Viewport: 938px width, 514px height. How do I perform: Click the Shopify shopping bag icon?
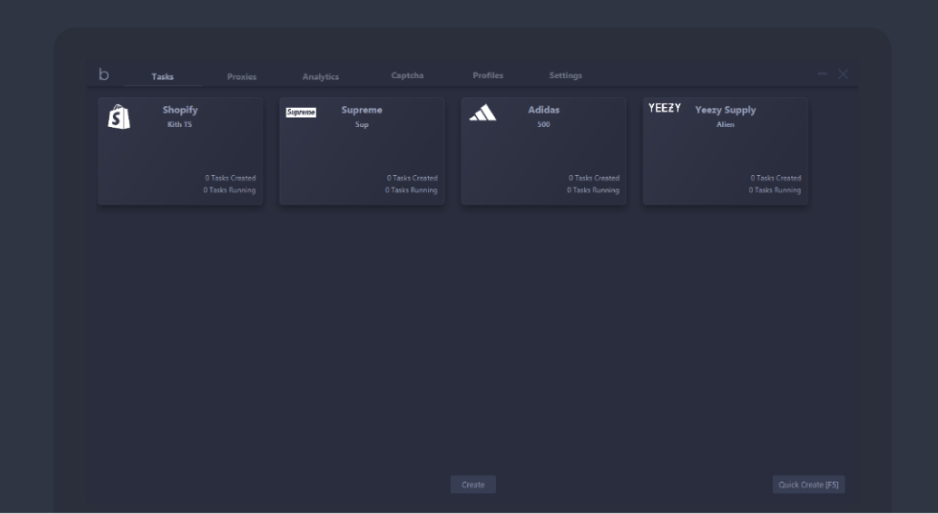tap(118, 117)
